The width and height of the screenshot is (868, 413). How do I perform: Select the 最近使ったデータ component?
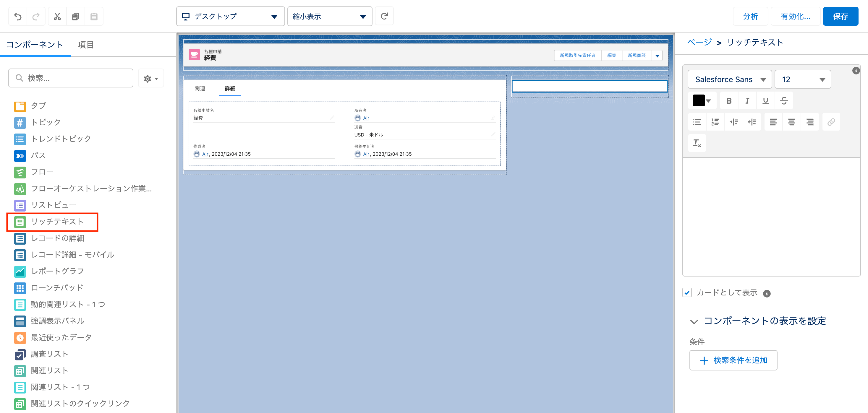point(53,338)
